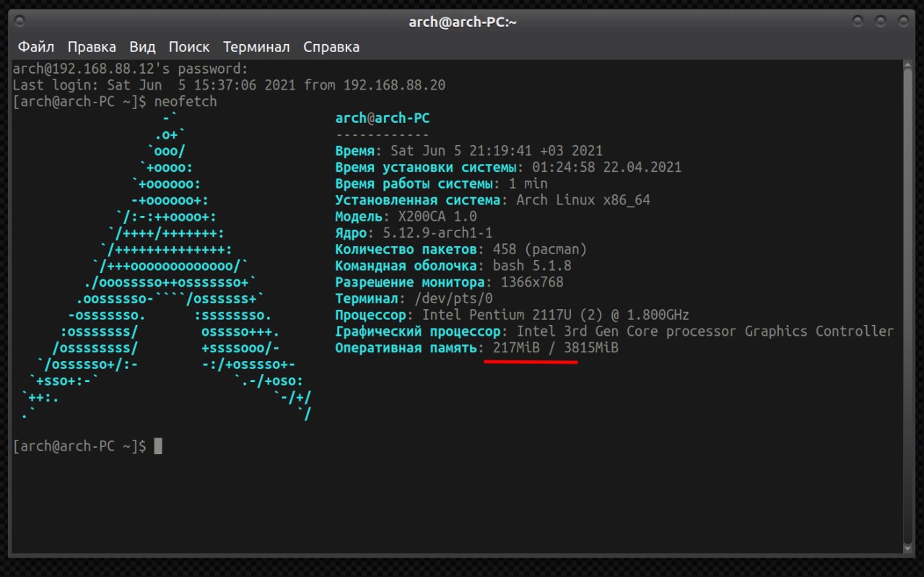Click the neofetch command text
The width and height of the screenshot is (924, 577).
pos(186,102)
